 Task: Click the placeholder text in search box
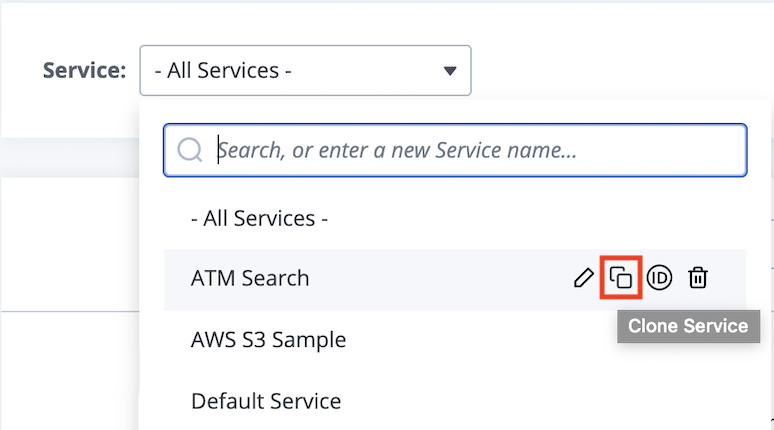tap(397, 150)
